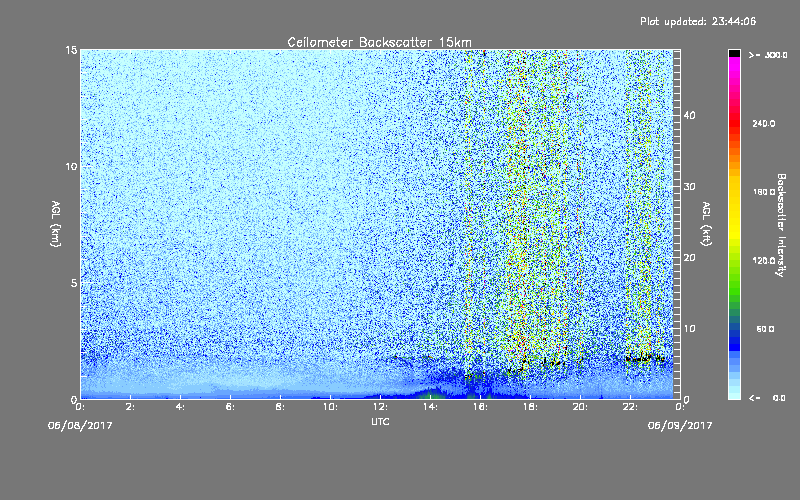Click the AGL (km) left axis label
This screenshot has height=500, width=800.
pos(56,223)
